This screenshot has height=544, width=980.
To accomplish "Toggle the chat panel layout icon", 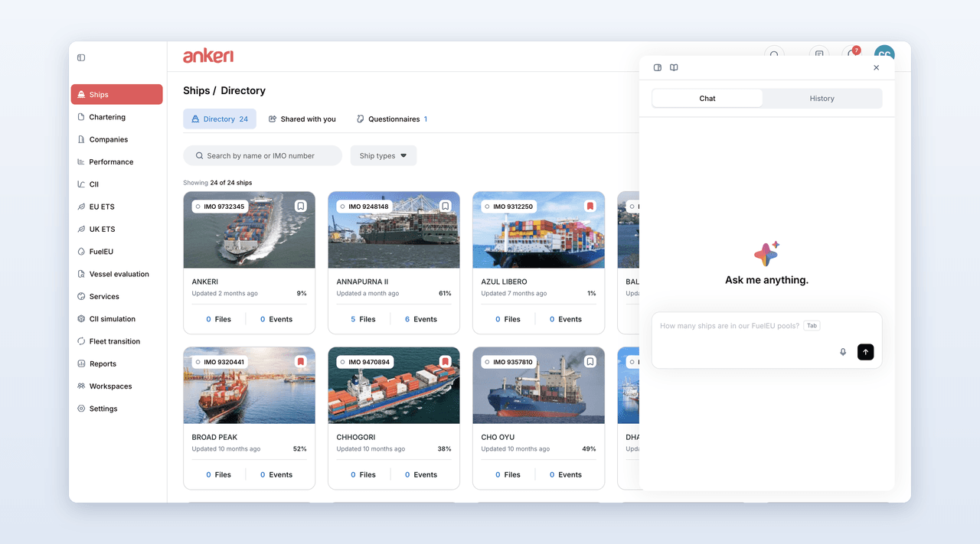I will pos(658,67).
